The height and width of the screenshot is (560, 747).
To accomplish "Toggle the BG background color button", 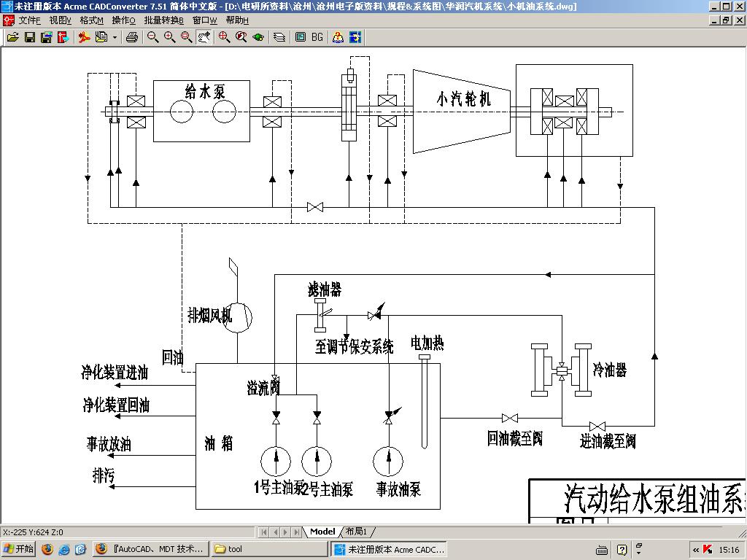I will 316,37.
